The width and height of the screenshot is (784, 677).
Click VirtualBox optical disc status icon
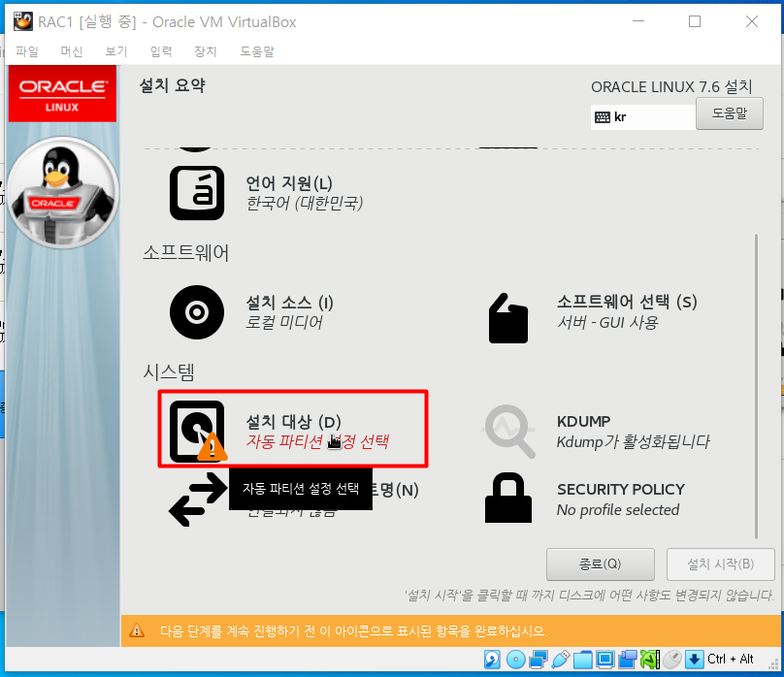coord(515,660)
